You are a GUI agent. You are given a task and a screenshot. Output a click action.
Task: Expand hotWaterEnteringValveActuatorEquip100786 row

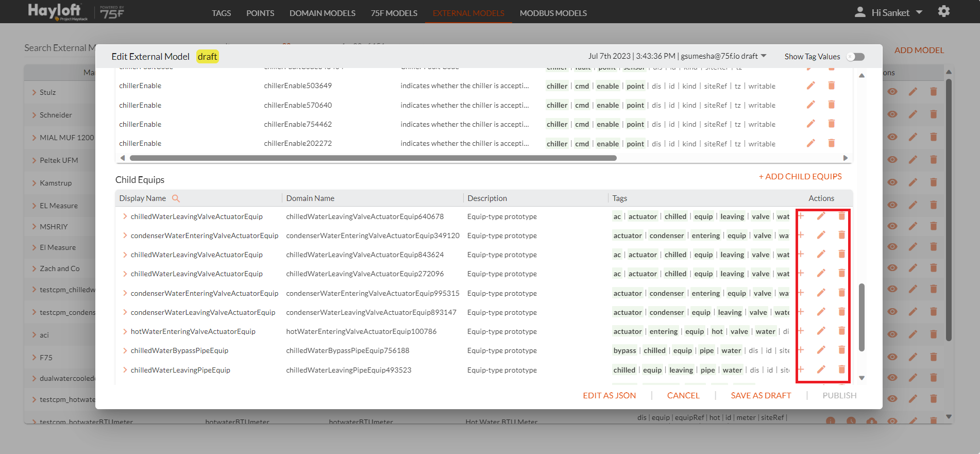(125, 331)
